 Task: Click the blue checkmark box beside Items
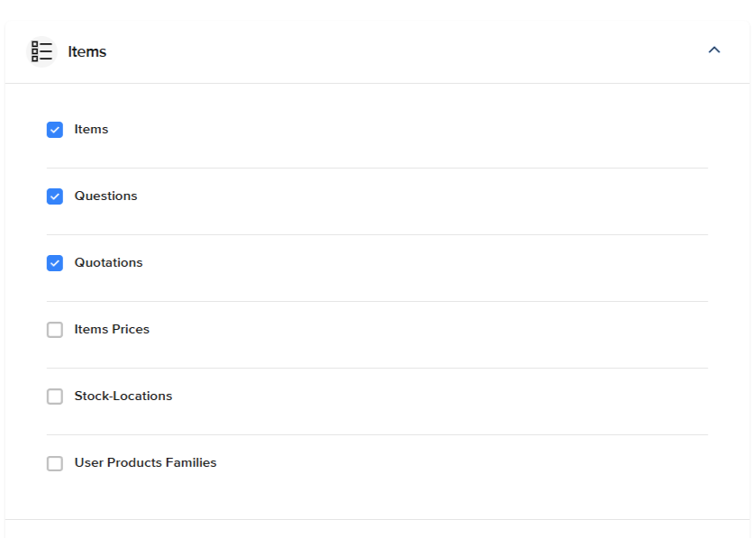pyautogui.click(x=55, y=130)
